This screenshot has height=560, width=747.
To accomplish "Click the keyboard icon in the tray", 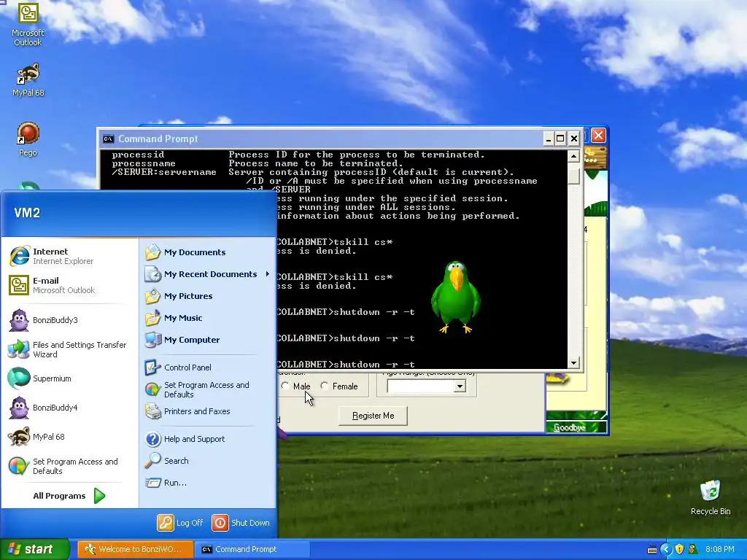I will pyautogui.click(x=652, y=550).
